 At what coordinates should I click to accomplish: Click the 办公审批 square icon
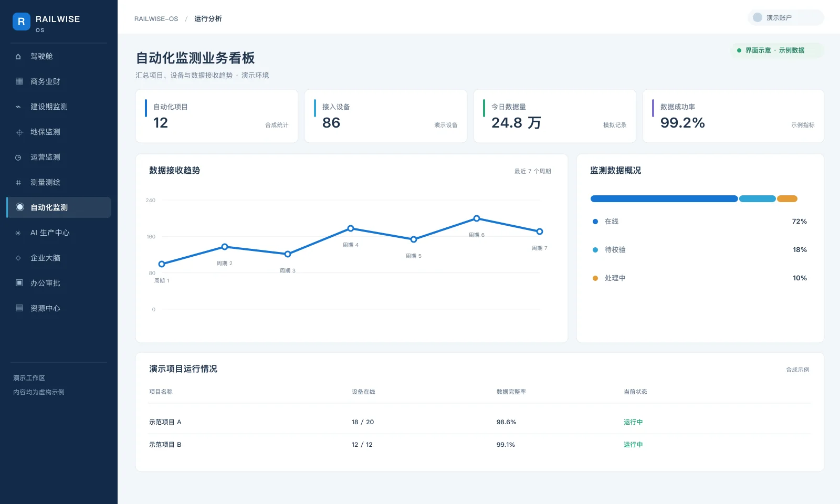coord(19,283)
